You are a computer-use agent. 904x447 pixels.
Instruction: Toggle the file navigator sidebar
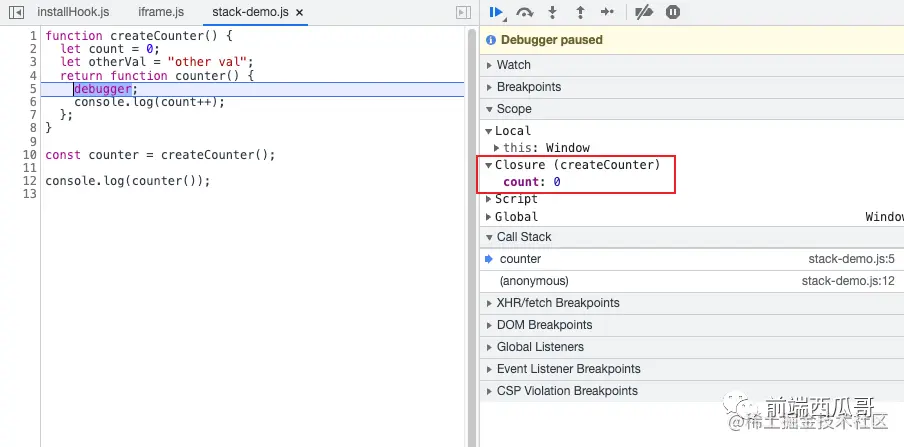tap(16, 12)
